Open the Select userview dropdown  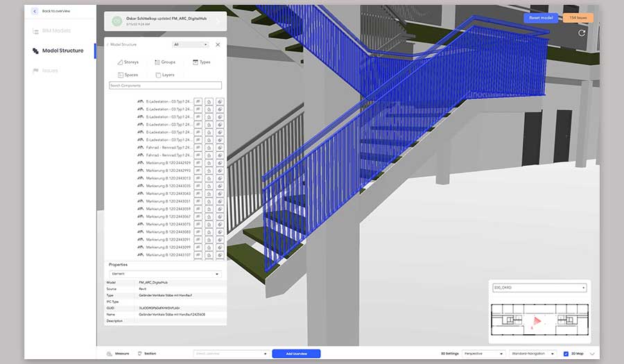point(231,354)
